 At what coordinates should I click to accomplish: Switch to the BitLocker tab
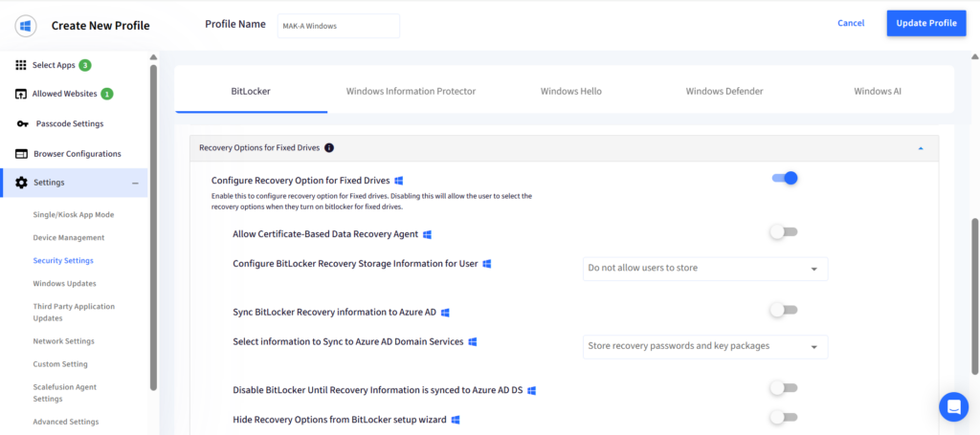click(251, 91)
